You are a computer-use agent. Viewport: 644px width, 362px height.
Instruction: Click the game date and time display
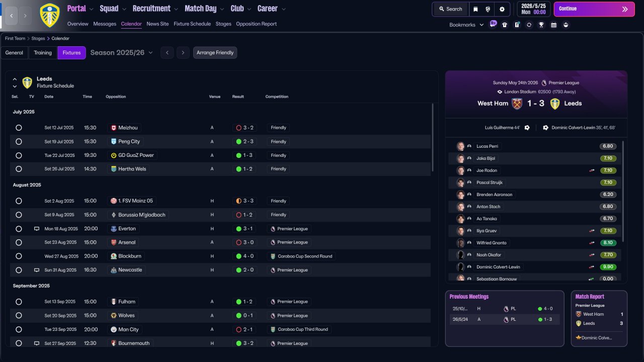pyautogui.click(x=534, y=9)
